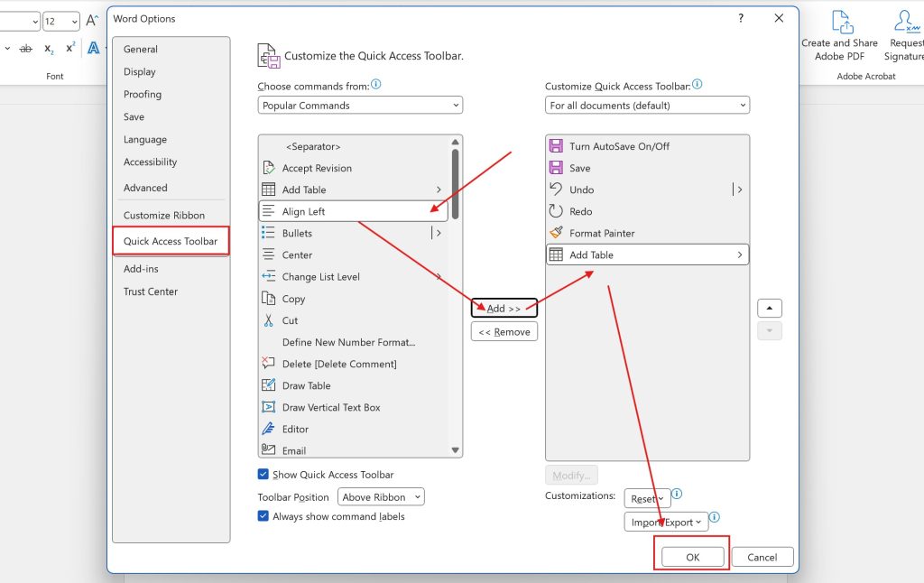
Task: Select the Add Table icon in commands list
Action: [x=270, y=189]
